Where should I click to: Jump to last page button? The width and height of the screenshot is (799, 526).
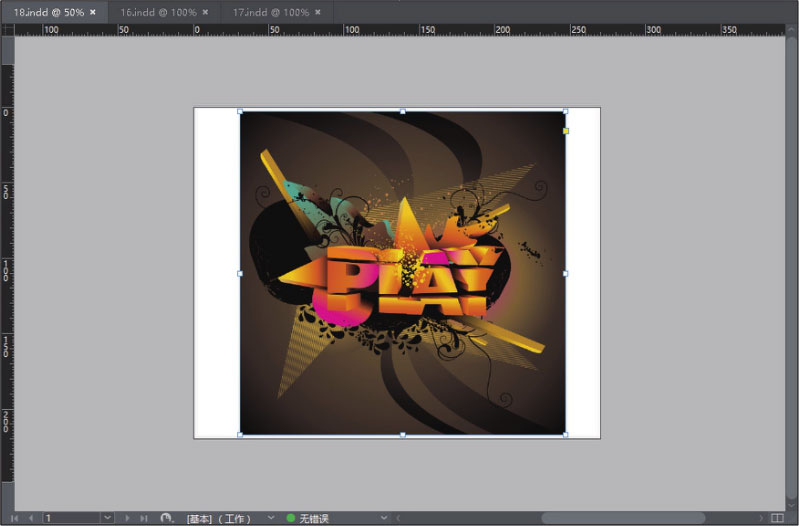coord(143,518)
